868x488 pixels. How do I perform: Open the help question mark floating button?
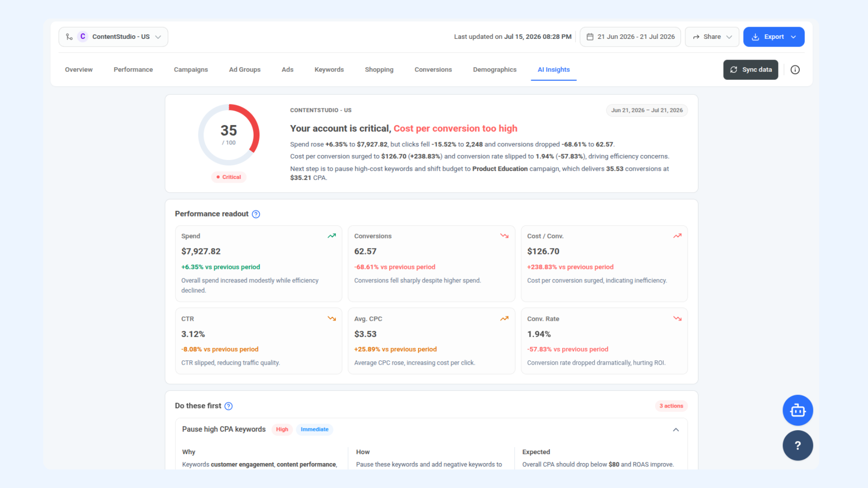coord(797,446)
